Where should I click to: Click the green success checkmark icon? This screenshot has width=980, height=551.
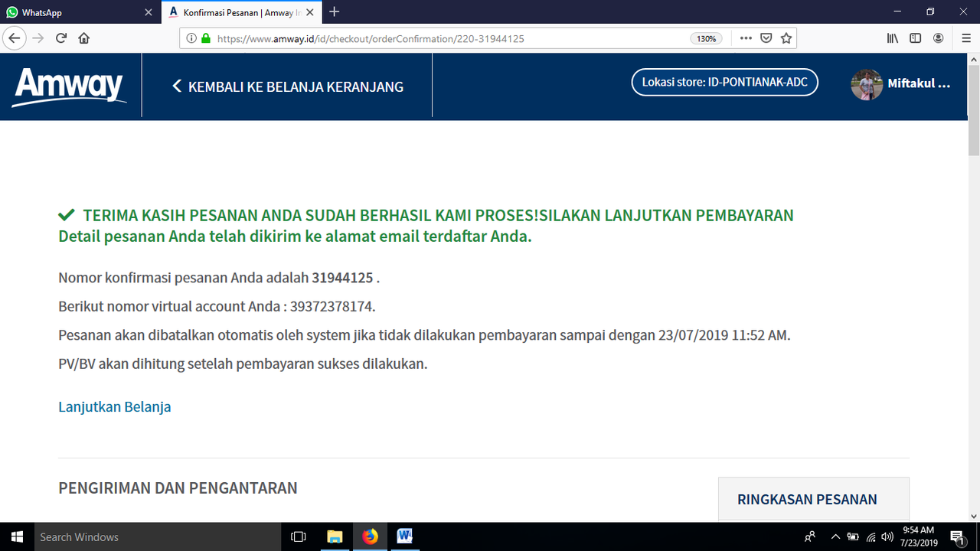[67, 215]
